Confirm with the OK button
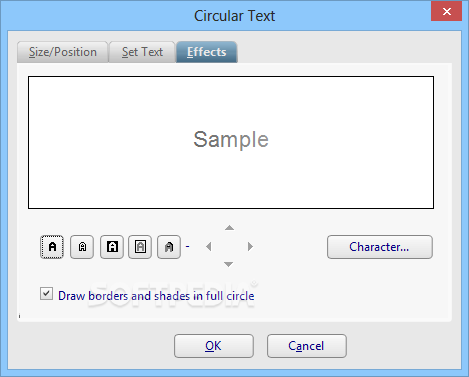 coord(214,346)
